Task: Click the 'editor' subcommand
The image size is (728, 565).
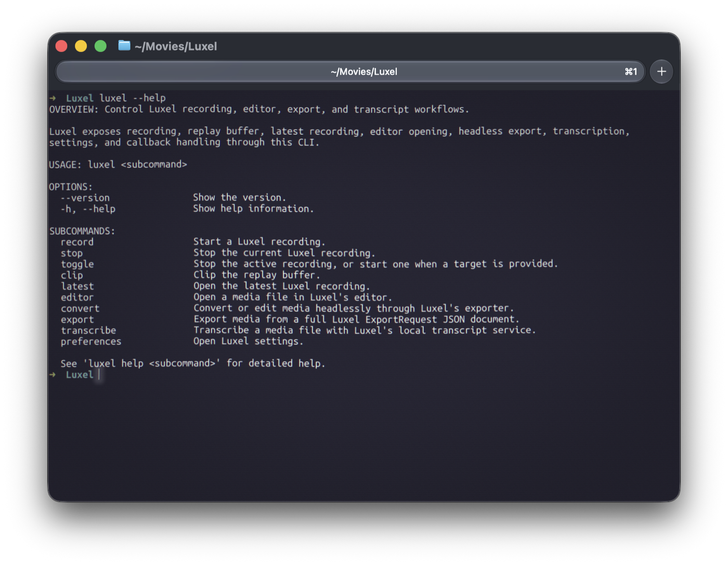Action: tap(77, 297)
